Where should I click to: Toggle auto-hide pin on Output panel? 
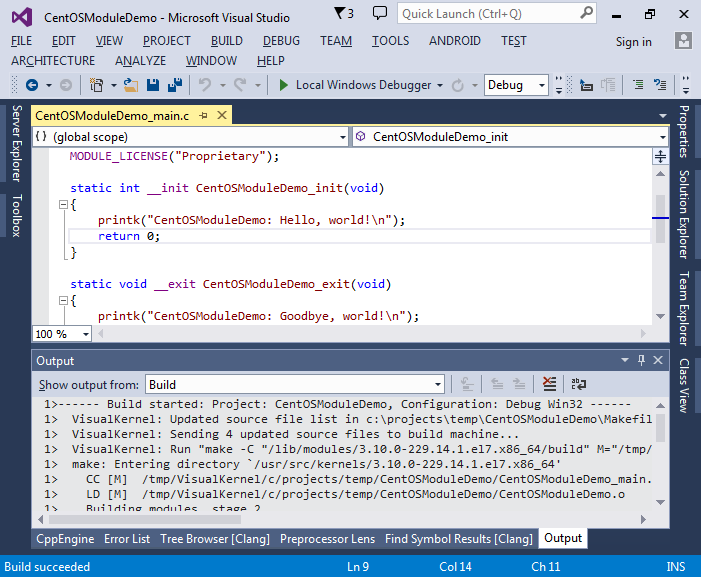[641, 360]
